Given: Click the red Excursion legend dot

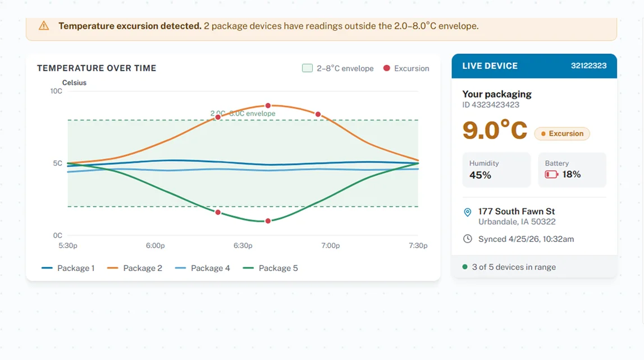Looking at the screenshot, I should 386,68.
